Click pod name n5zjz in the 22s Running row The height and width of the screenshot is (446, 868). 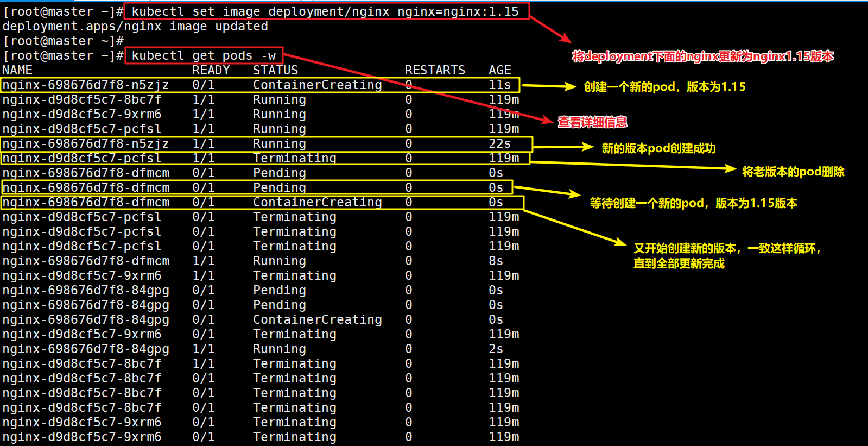[86, 143]
